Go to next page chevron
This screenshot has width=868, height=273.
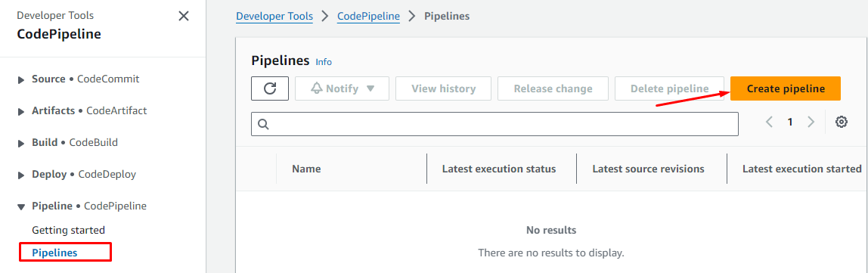pyautogui.click(x=811, y=122)
